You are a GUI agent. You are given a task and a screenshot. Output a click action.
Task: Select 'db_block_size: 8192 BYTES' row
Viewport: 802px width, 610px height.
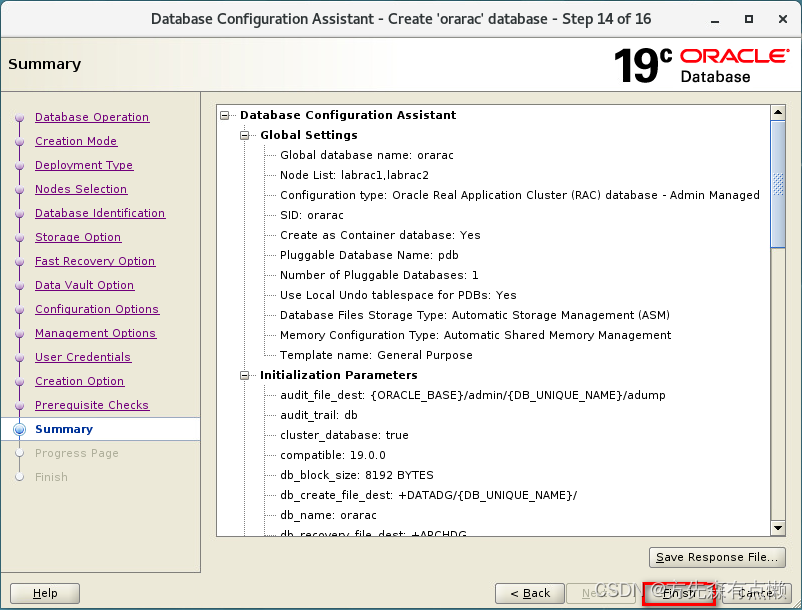click(x=357, y=475)
